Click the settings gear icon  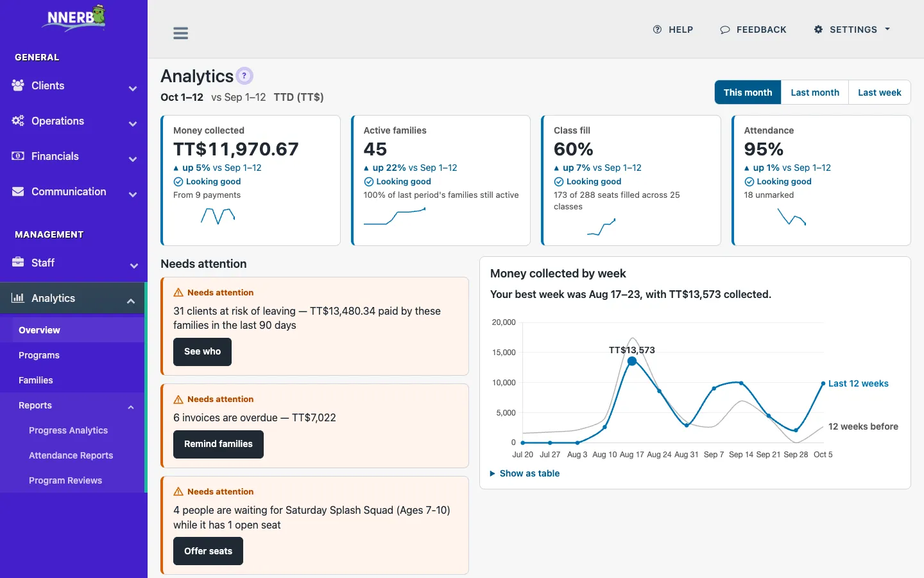click(818, 30)
